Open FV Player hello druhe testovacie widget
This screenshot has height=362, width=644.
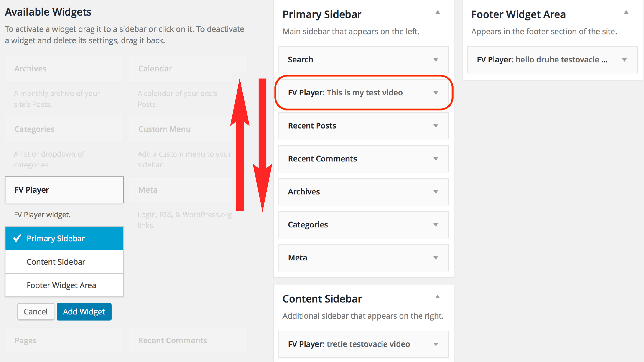coord(624,60)
